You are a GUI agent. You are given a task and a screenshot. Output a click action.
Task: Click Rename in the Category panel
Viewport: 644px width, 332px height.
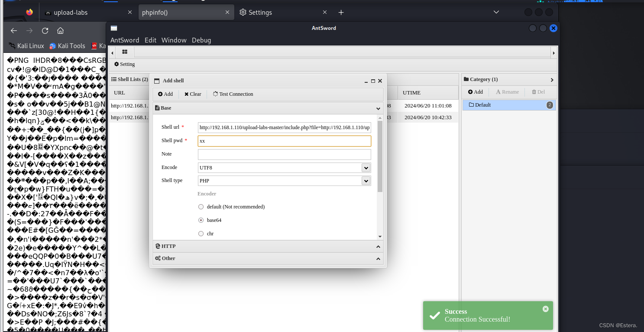click(507, 92)
